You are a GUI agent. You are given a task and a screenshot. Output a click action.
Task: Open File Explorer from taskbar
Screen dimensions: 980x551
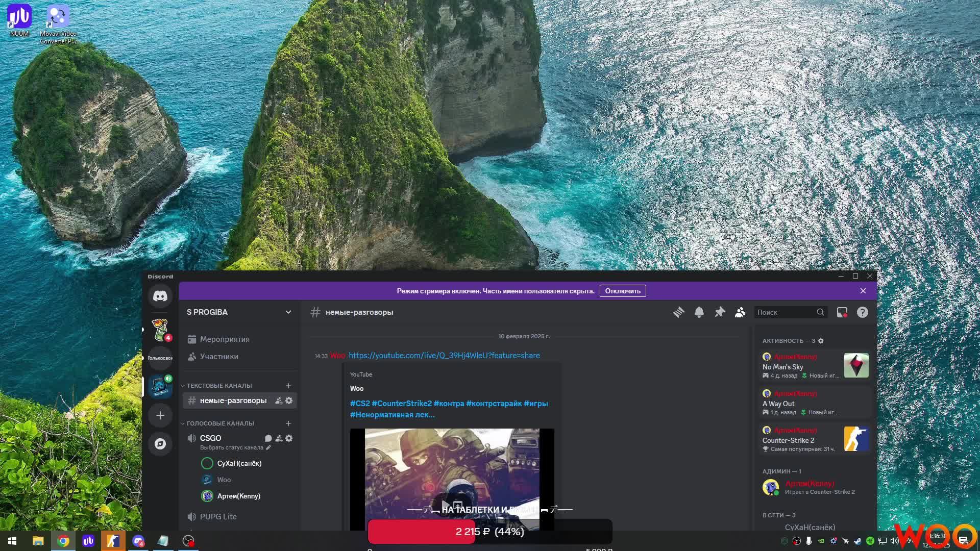click(x=38, y=541)
